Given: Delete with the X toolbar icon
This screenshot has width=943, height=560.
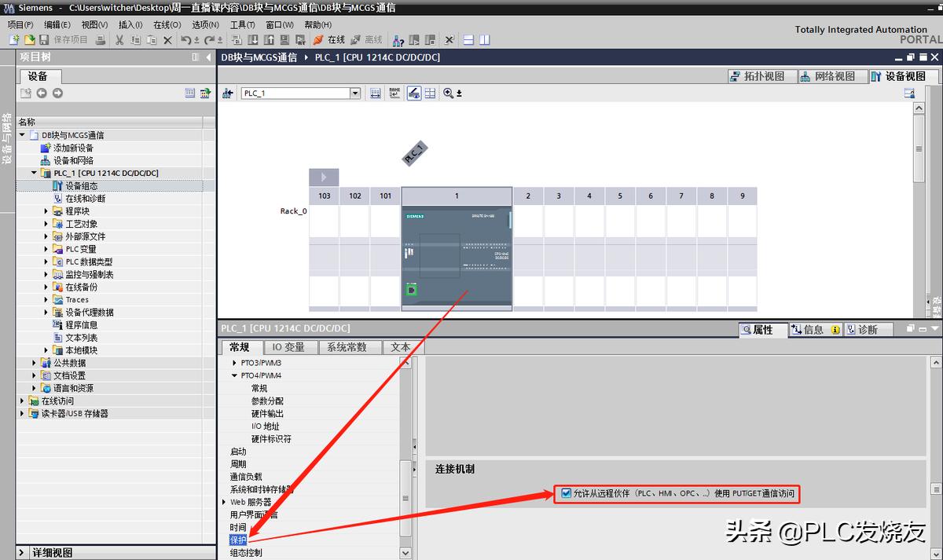Looking at the screenshot, I should (168, 39).
